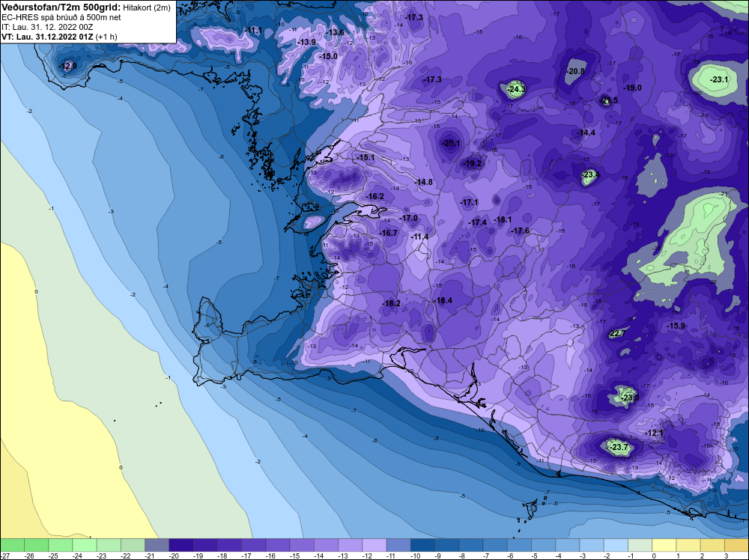The height and width of the screenshot is (560, 749).
Task: Select the -11.1 temperature label
Action: [253, 31]
